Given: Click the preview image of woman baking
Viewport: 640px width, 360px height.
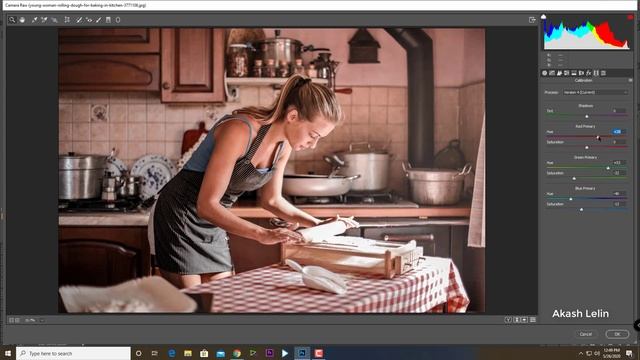Looking at the screenshot, I should [x=271, y=170].
